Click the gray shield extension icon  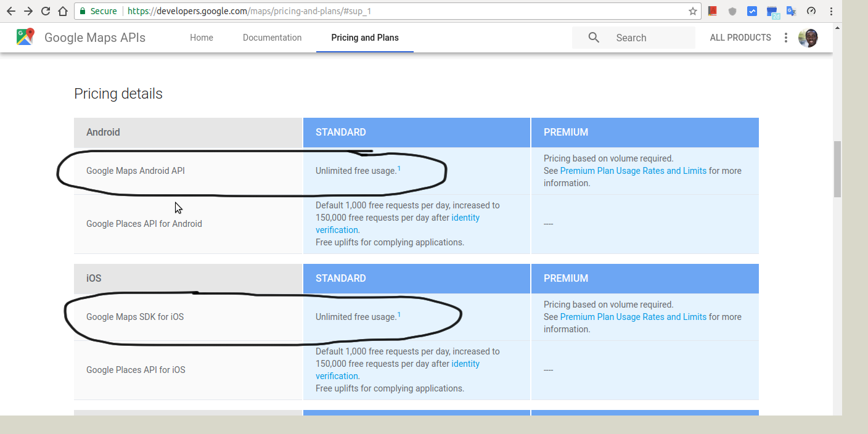point(732,11)
